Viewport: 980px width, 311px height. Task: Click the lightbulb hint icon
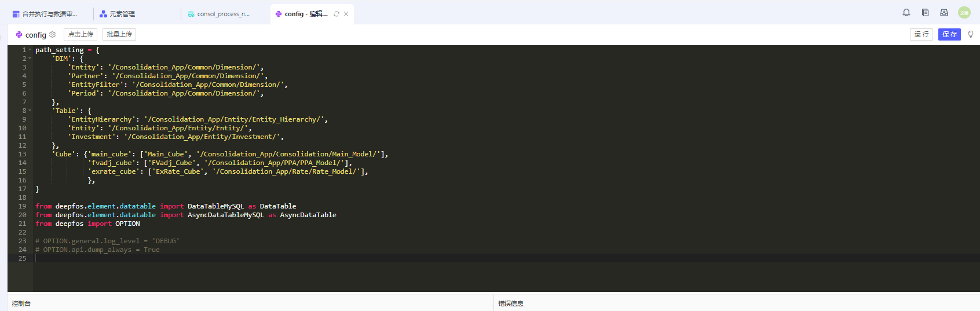971,34
